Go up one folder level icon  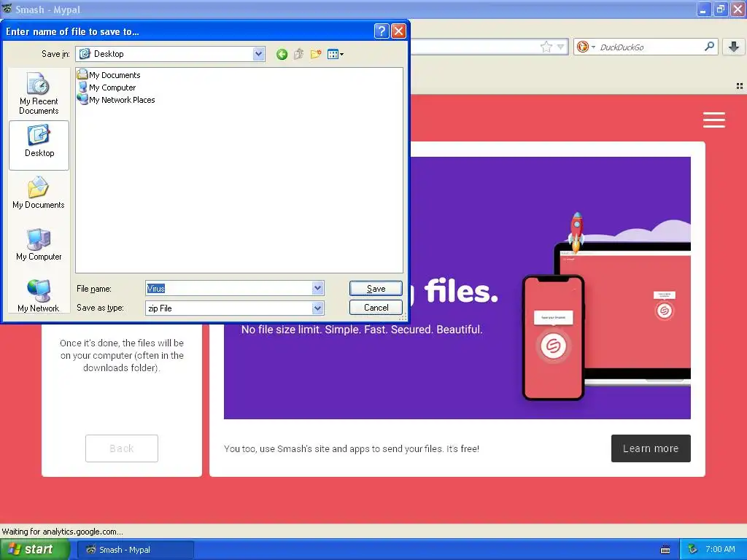pos(298,54)
